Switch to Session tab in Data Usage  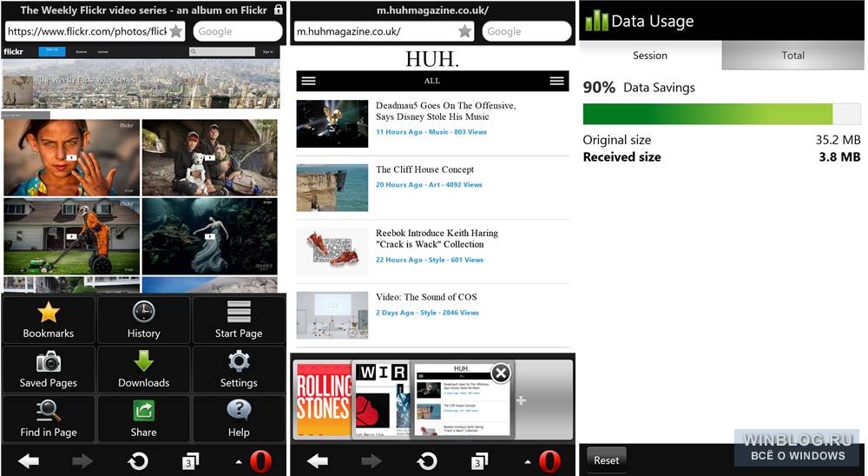[650, 55]
